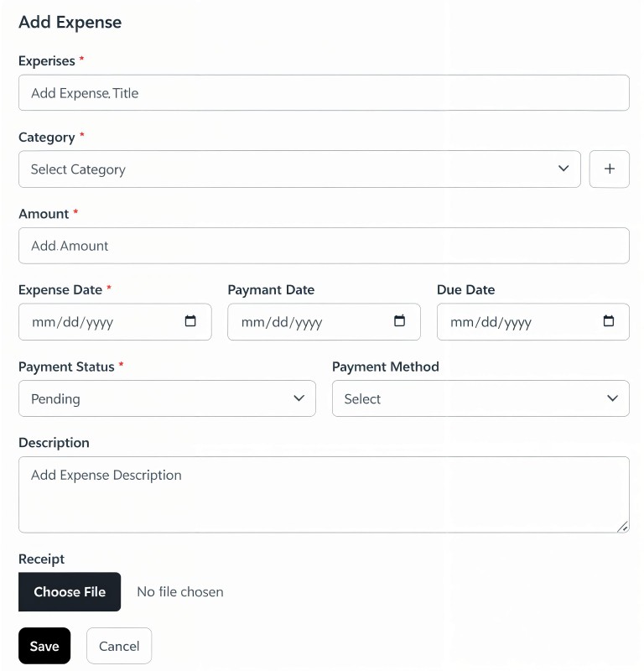The image size is (644, 671).
Task: Click the plus icon to add category
Action: [x=610, y=169]
